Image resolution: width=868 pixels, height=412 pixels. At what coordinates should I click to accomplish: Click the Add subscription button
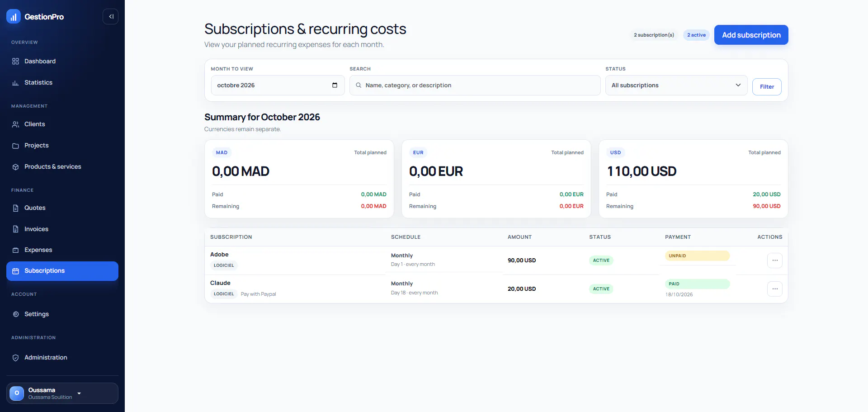[751, 35]
